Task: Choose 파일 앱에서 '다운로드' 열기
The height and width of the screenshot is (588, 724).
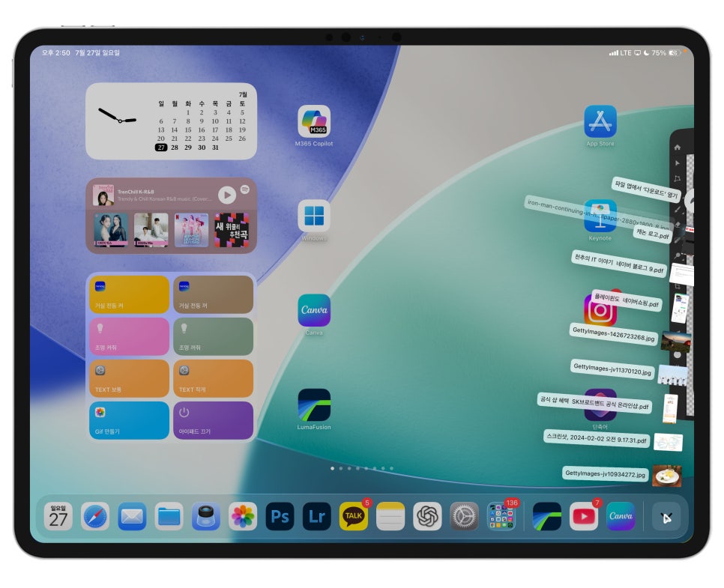Action: [x=646, y=190]
